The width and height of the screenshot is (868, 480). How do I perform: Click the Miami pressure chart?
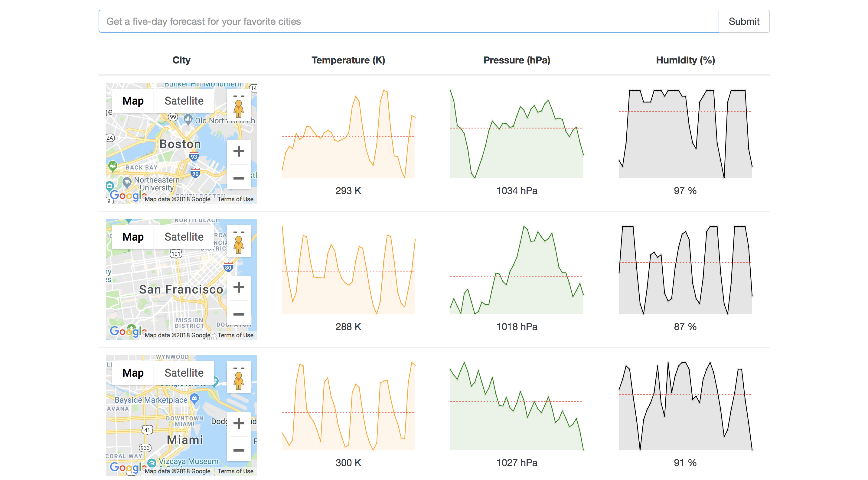517,406
